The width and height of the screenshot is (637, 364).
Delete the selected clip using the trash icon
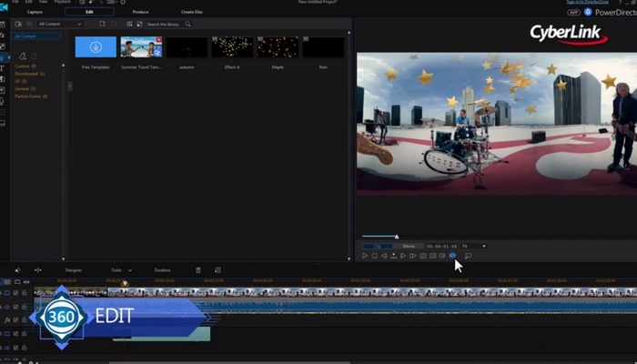coord(198,270)
